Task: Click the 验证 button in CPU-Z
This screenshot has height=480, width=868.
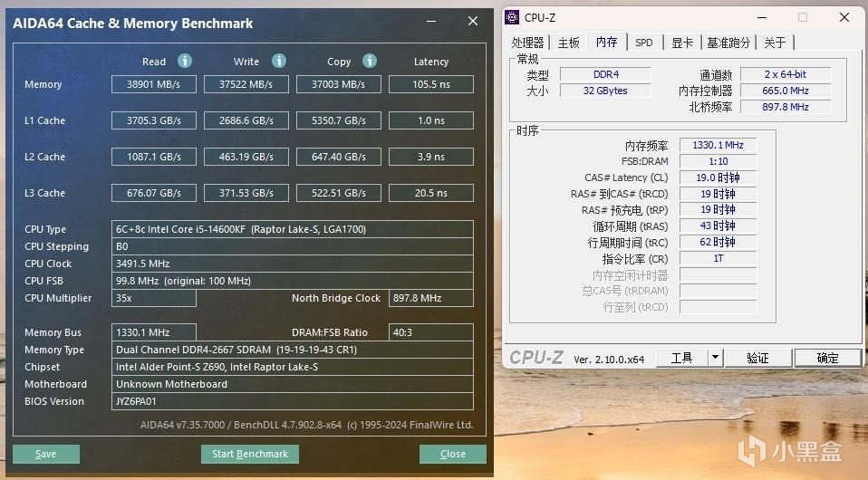Action: click(757, 358)
